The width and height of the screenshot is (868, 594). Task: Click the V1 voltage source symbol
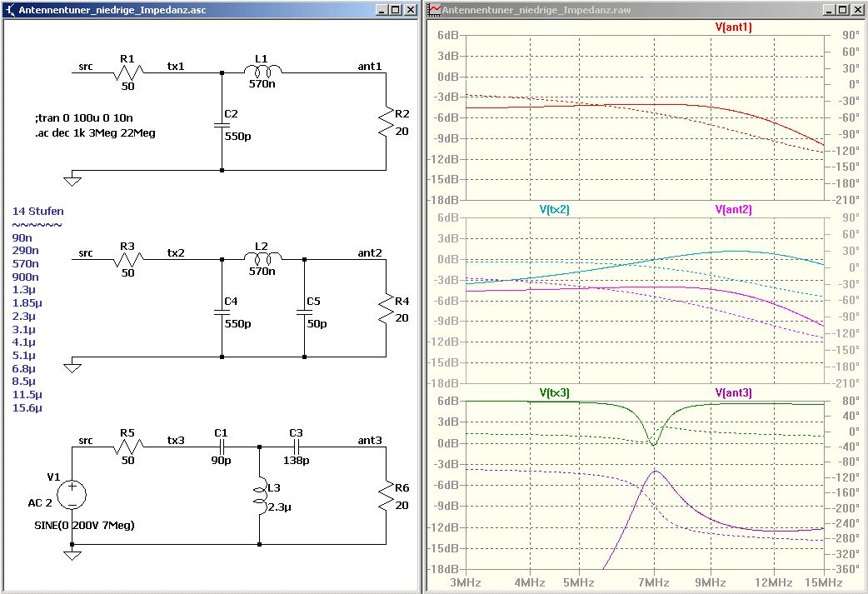(72, 495)
